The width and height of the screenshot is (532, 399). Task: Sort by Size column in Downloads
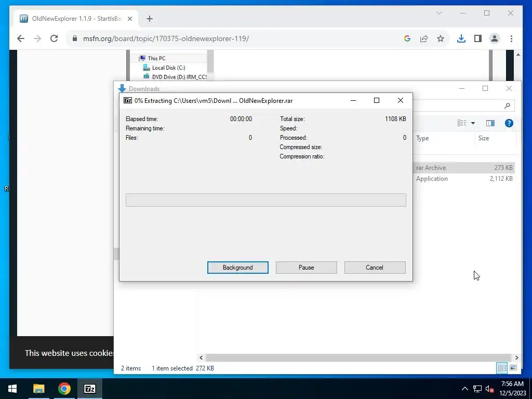pos(495,138)
